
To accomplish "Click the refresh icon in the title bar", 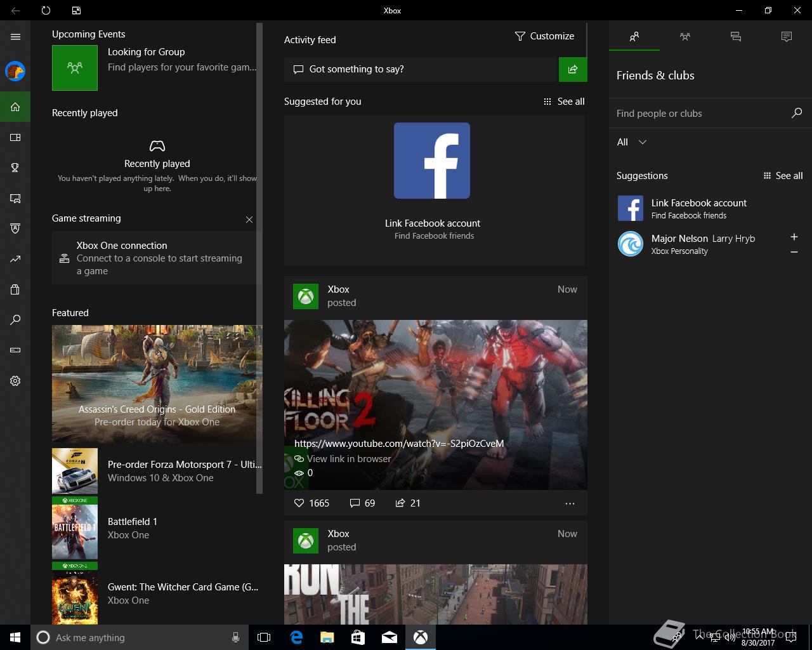I will (x=46, y=10).
